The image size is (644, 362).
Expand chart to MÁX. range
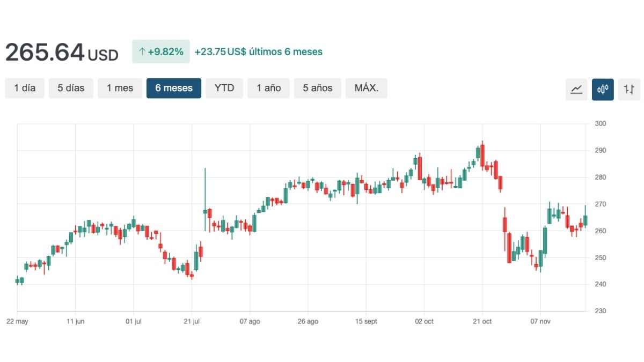click(366, 88)
